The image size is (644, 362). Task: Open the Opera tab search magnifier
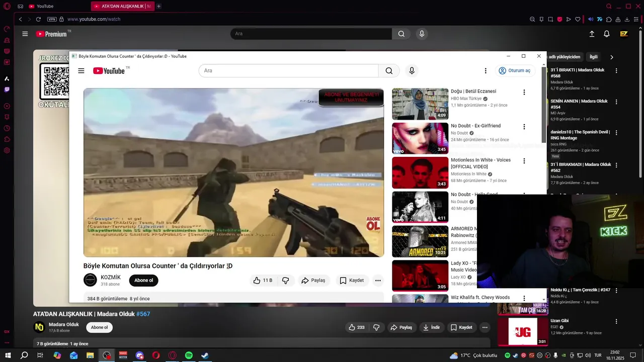pyautogui.click(x=609, y=7)
